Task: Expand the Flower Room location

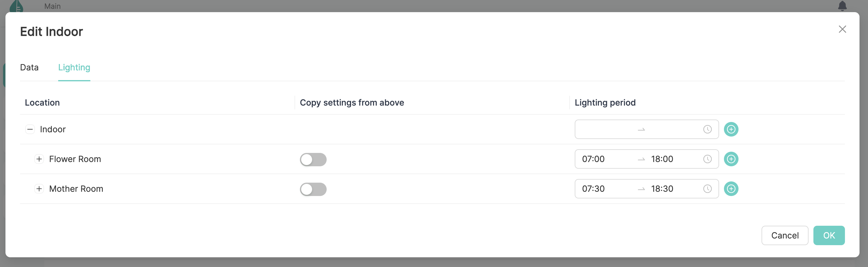Action: click(39, 159)
